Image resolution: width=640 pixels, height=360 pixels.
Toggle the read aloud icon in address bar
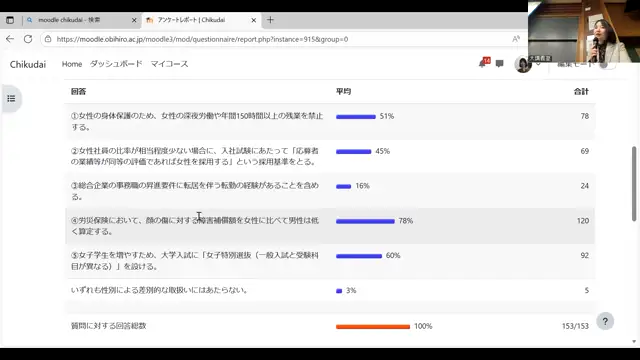coord(516,39)
